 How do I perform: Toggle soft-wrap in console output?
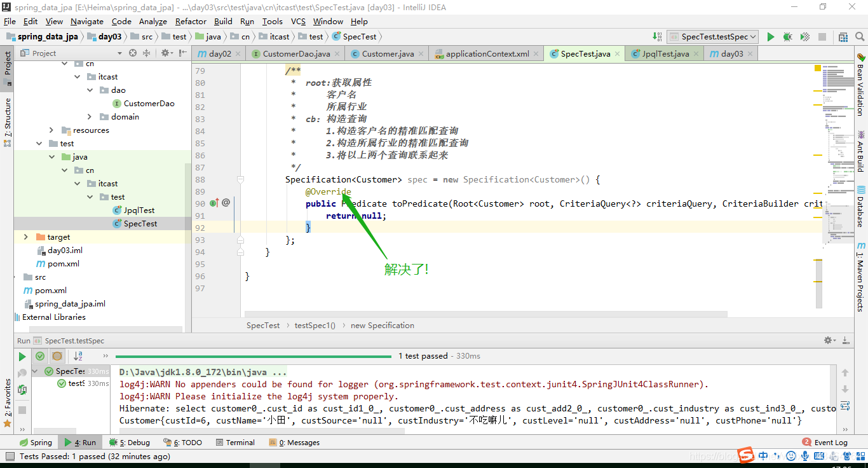[x=845, y=406]
